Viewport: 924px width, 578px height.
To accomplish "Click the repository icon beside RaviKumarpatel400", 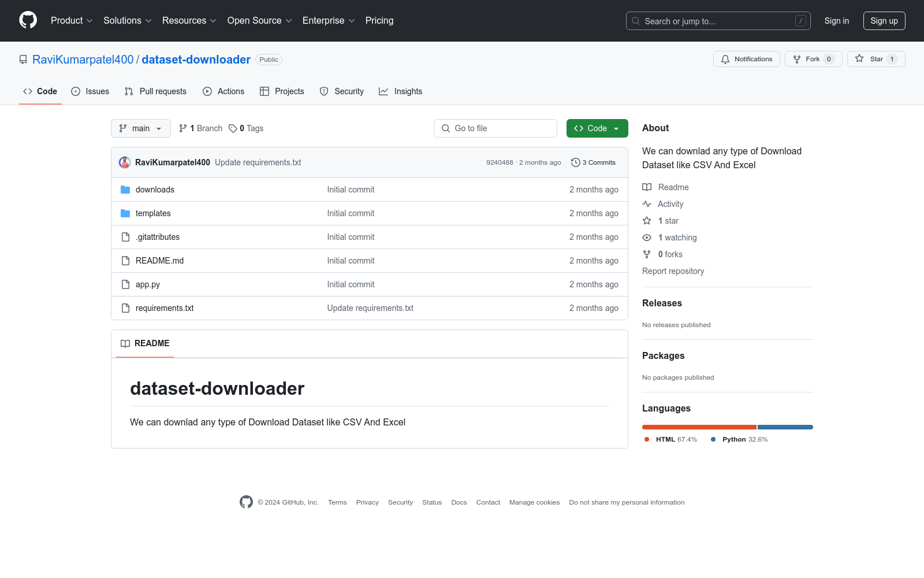I will 23,60.
